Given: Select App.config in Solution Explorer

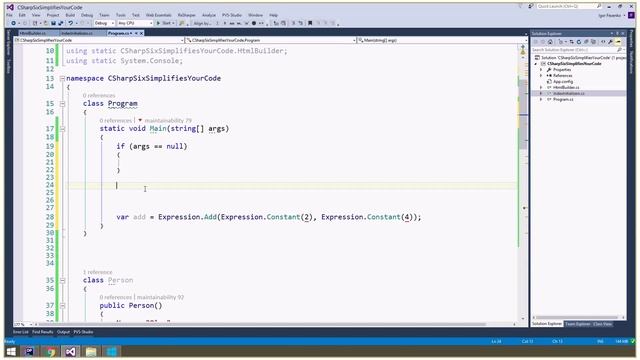Looking at the screenshot, I should (563, 82).
